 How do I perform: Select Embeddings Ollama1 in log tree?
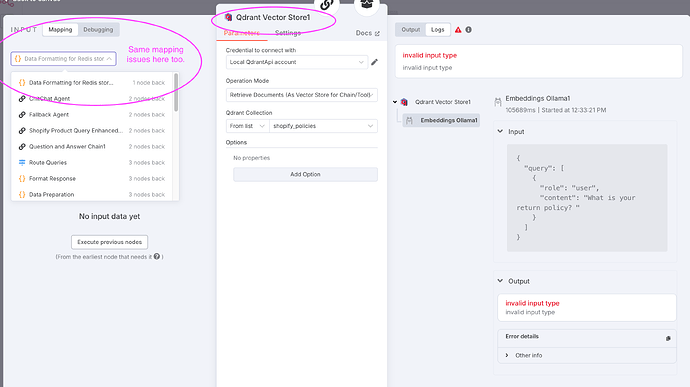click(441, 120)
